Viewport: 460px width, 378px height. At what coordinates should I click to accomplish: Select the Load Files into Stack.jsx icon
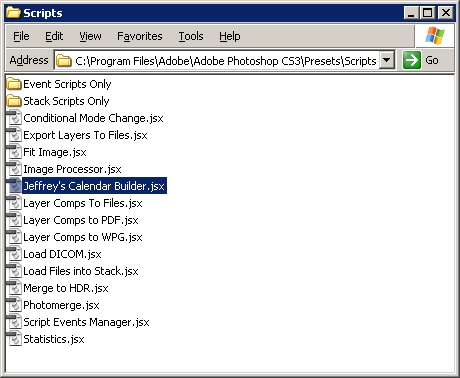[14, 271]
